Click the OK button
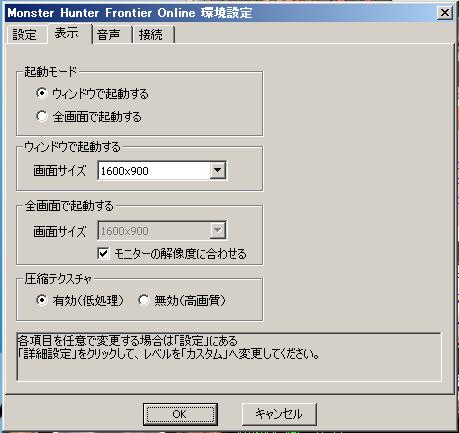 [180, 414]
